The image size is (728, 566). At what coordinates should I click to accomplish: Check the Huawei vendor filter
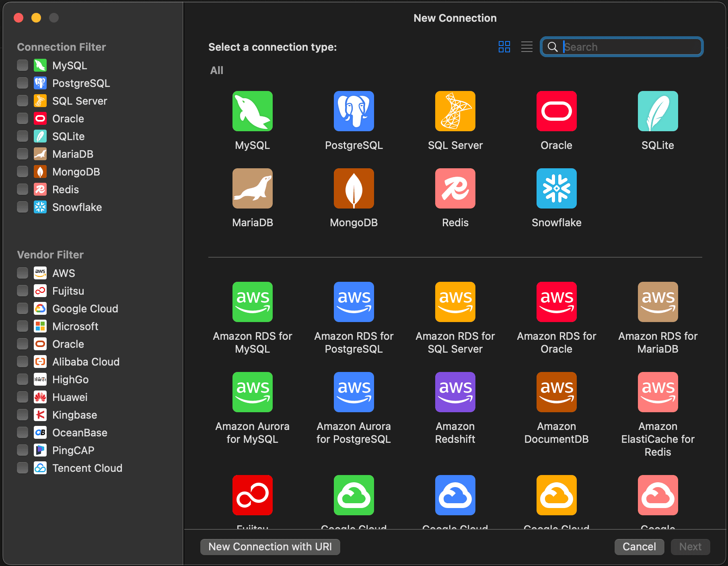click(23, 397)
